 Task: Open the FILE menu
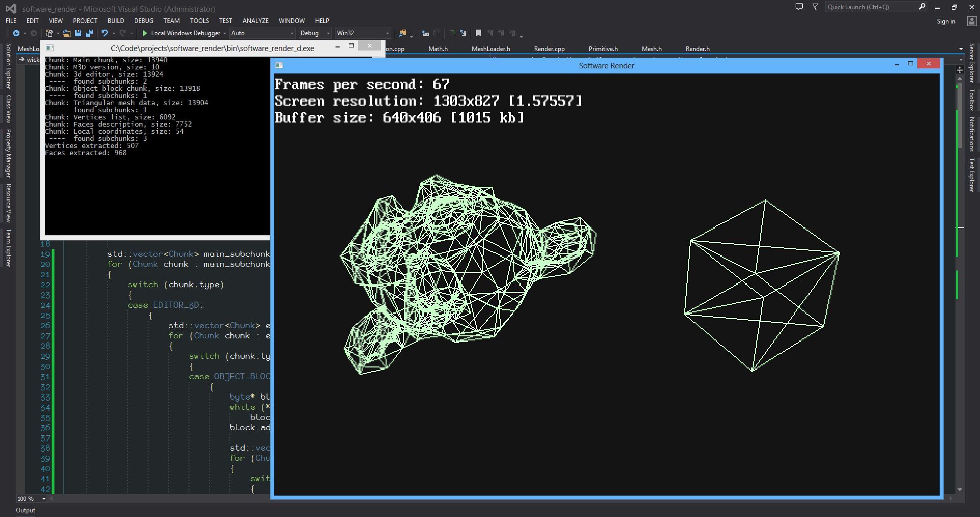click(11, 21)
